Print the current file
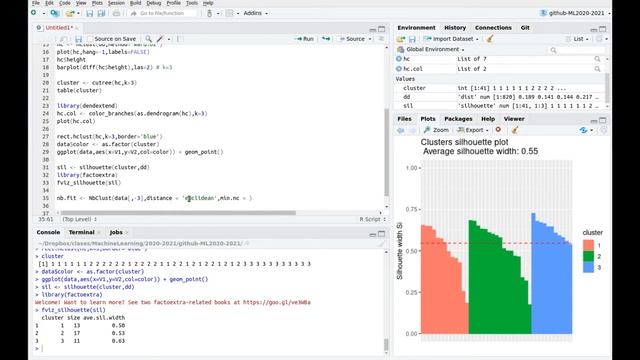 tap(116, 13)
